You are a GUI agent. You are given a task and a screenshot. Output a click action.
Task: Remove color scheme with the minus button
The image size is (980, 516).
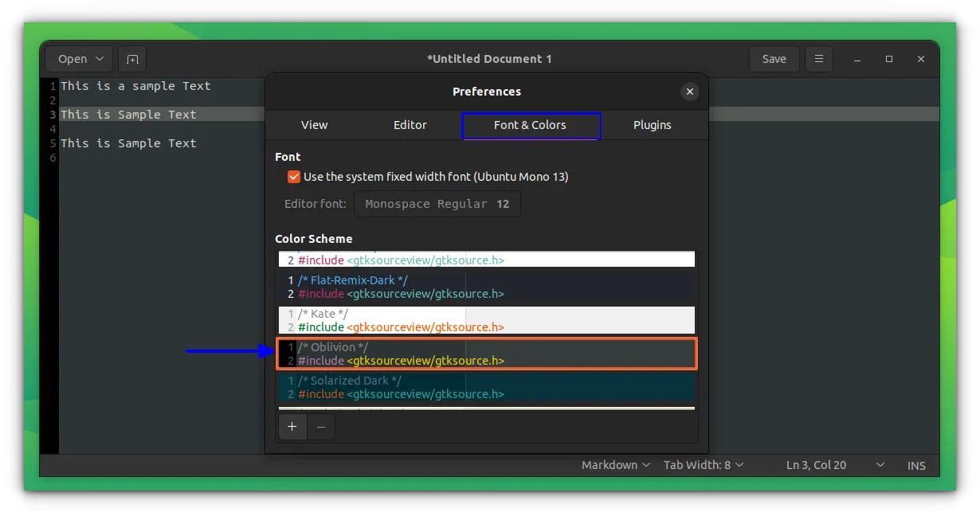coord(321,427)
